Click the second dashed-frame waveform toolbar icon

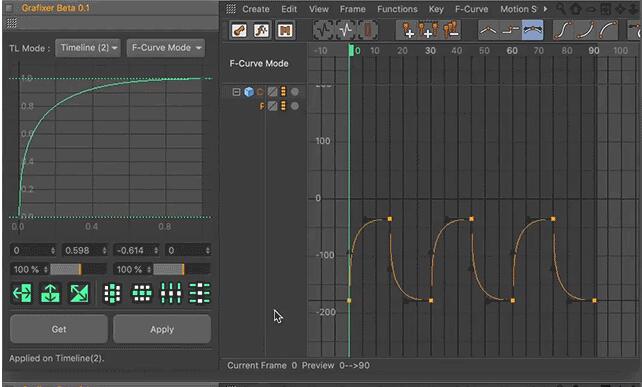[x=346, y=30]
